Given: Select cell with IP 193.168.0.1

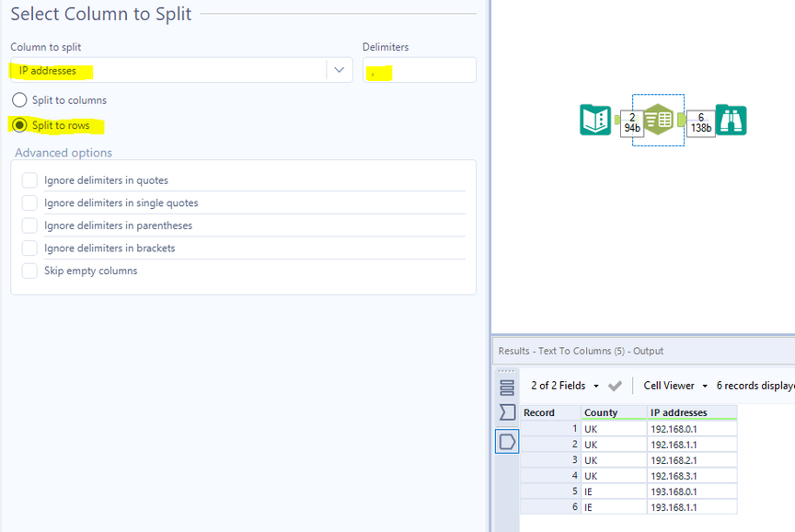Looking at the screenshot, I should [692, 492].
